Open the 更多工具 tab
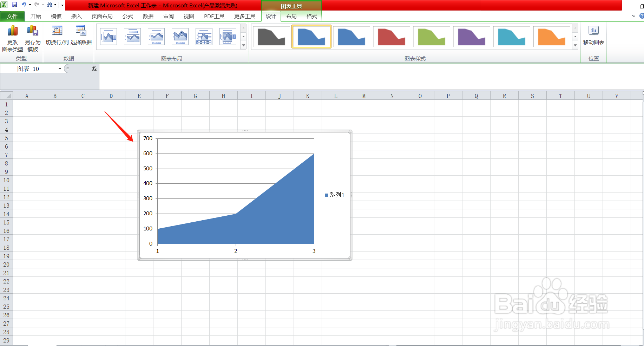The height and width of the screenshot is (346, 644). pos(245,17)
